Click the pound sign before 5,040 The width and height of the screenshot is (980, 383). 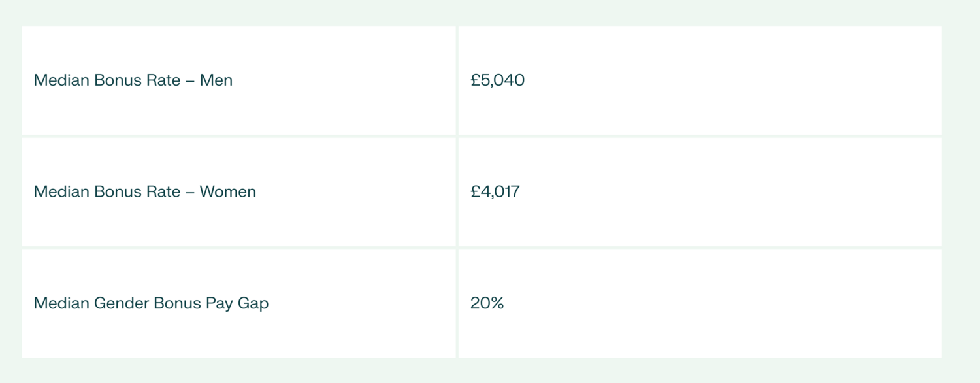(475, 80)
